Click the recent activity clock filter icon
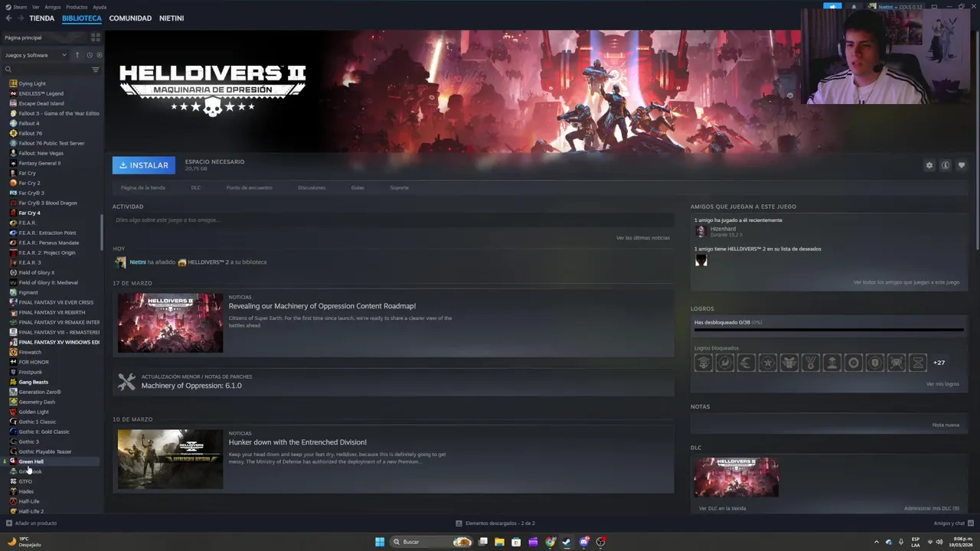980x551 pixels. [89, 55]
